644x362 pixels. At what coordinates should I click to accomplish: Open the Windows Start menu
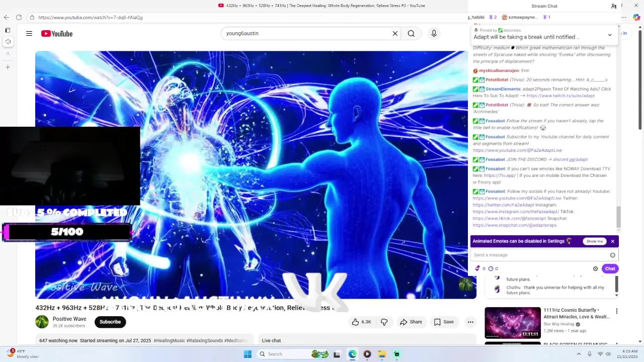point(248,354)
